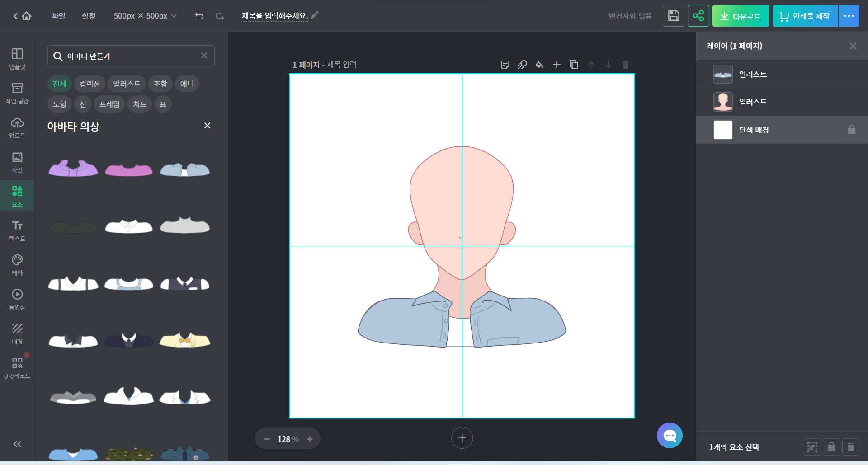This screenshot has width=868, height=465.
Task: Select the shirt 일러스트 layer
Action: 782,74
